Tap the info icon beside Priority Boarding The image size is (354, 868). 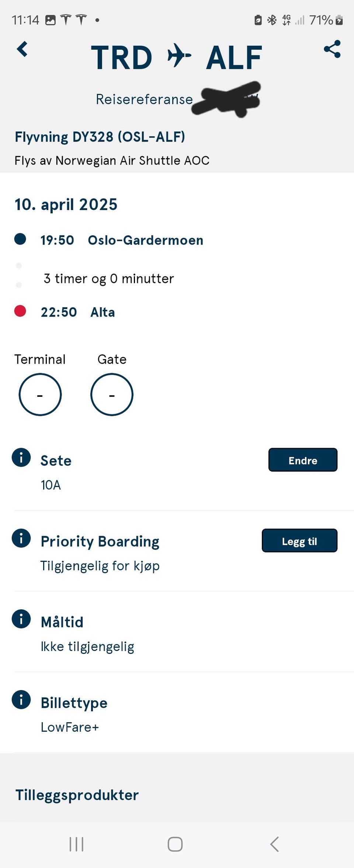[21, 538]
